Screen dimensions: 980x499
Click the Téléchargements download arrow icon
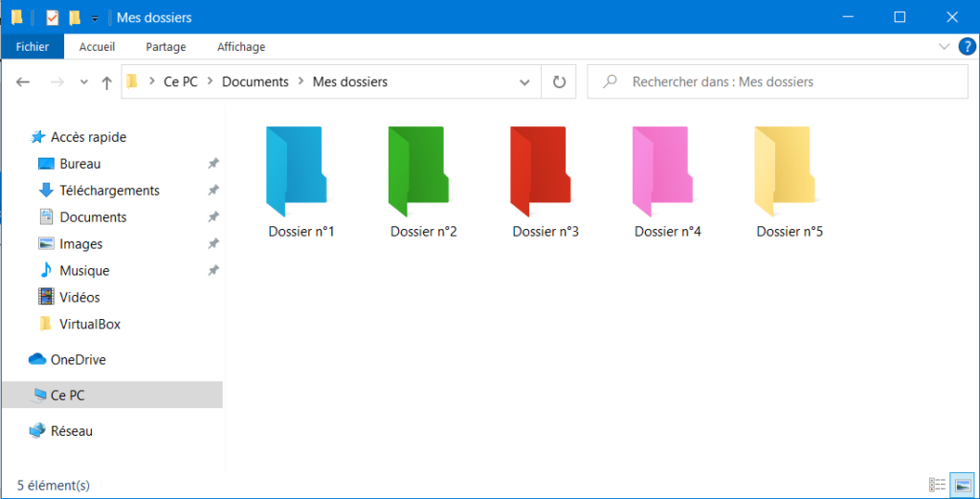click(46, 190)
